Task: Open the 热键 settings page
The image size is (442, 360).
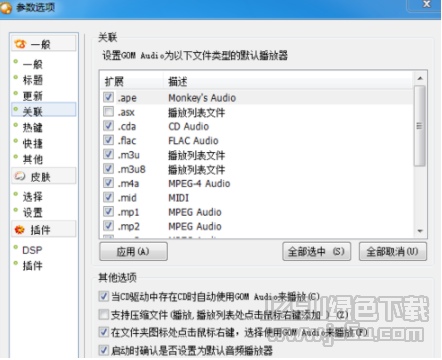Action: [32, 127]
